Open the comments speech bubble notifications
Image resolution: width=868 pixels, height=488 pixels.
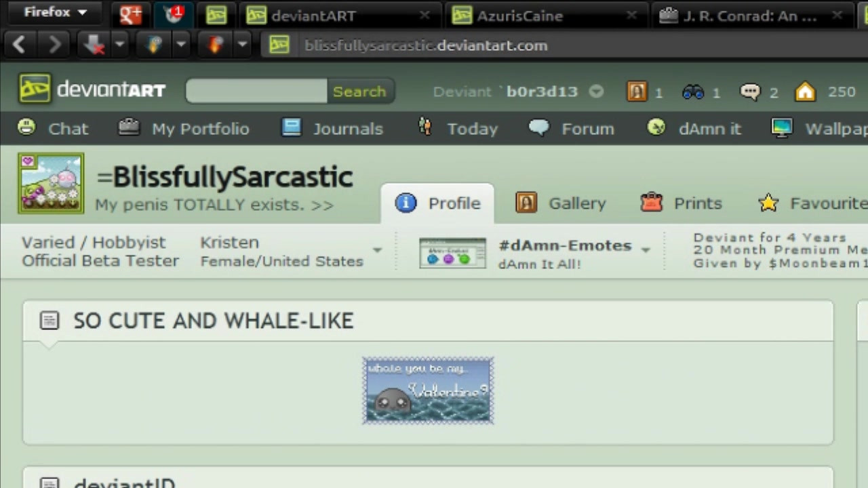(x=750, y=91)
